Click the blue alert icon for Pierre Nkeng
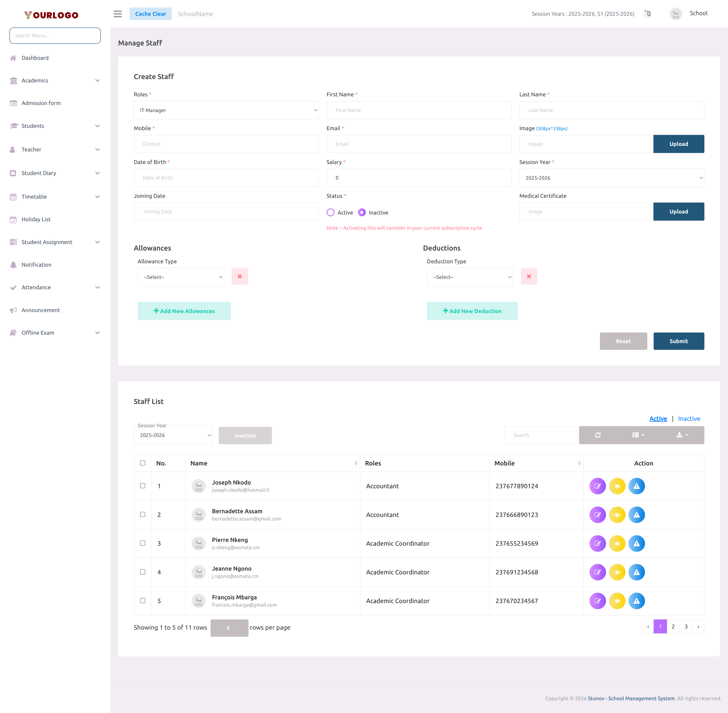The height and width of the screenshot is (713, 728). coord(637,543)
